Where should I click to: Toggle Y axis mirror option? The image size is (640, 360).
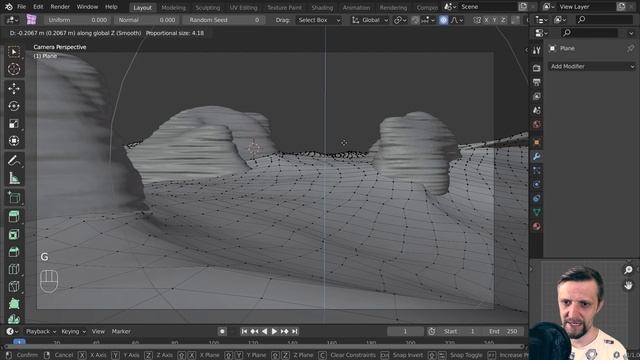(x=495, y=20)
